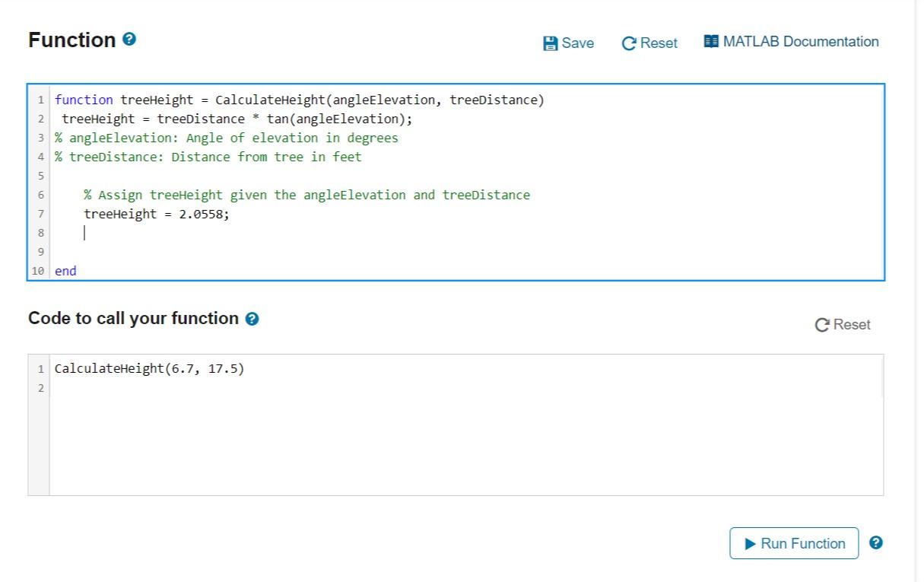Click the play triangle on Run Function

click(x=749, y=543)
